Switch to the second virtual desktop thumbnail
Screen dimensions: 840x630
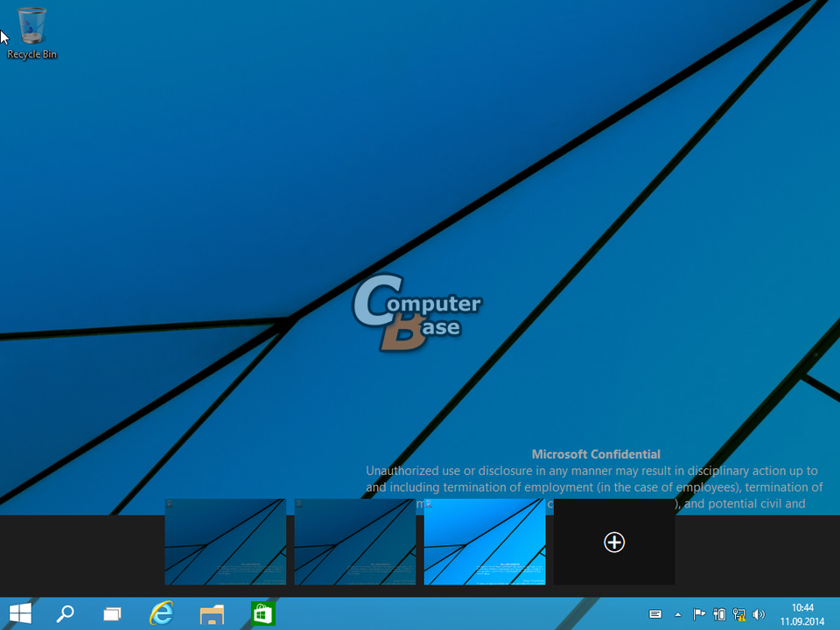355,542
